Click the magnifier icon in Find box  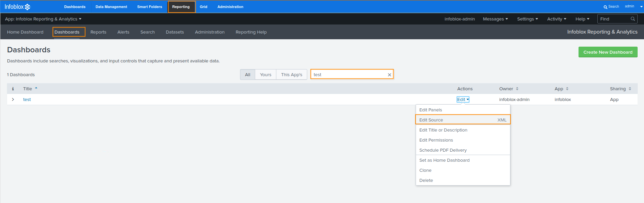coord(633,19)
